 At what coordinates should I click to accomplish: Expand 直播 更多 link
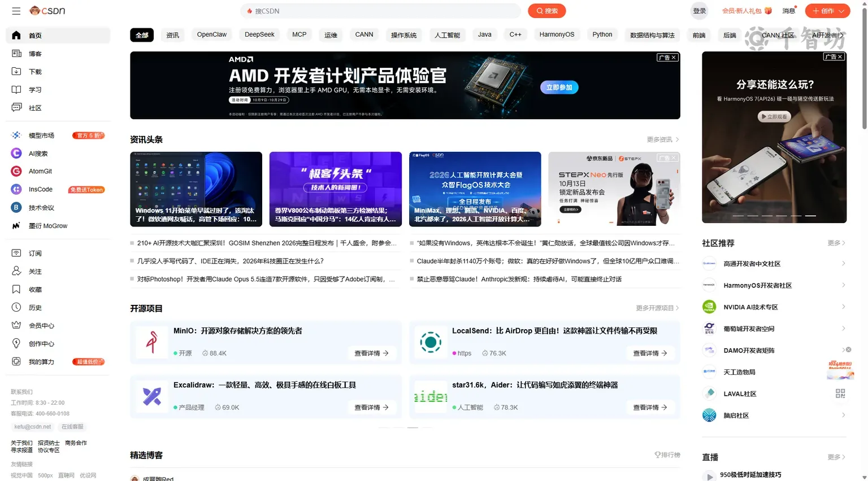pos(836,457)
